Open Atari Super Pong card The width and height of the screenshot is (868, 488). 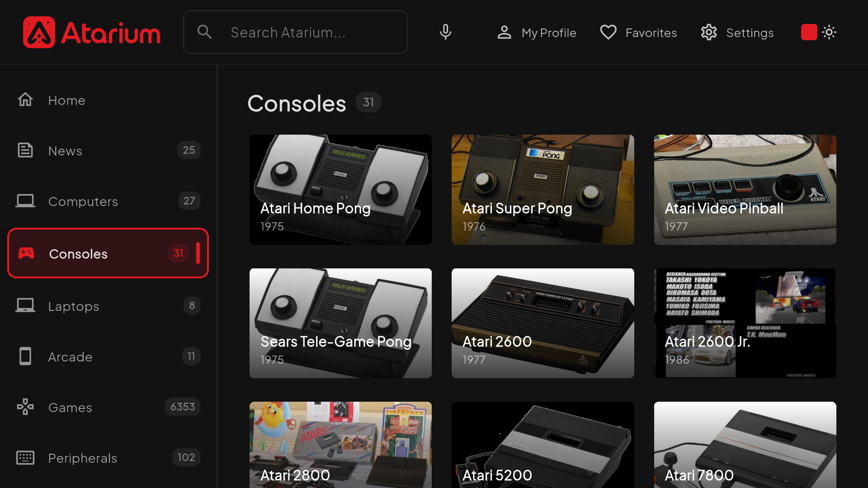pyautogui.click(x=542, y=190)
